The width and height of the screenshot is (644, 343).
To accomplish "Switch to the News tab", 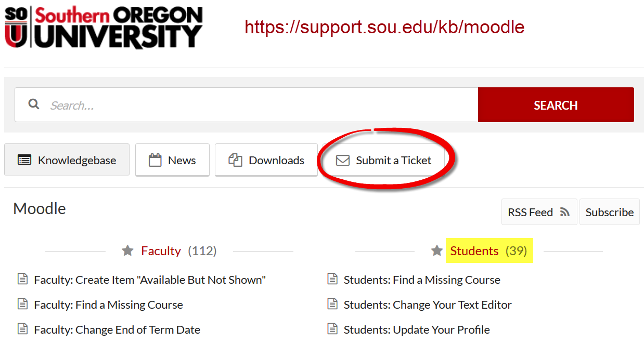I will coord(172,160).
